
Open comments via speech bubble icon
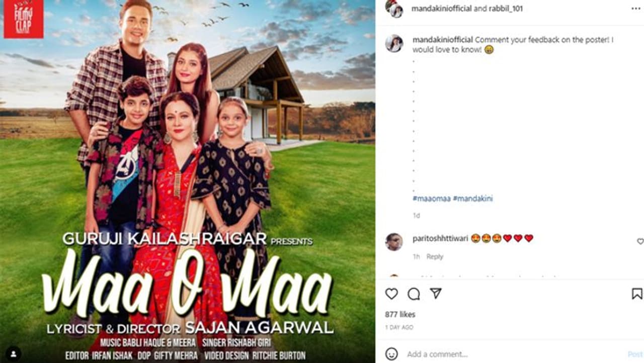click(x=414, y=294)
